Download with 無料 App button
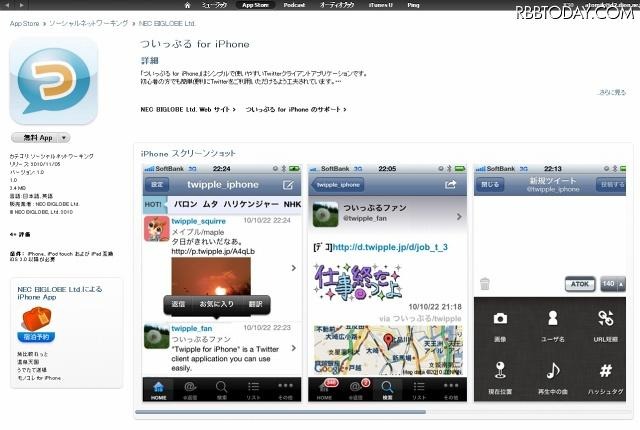Image resolution: width=640 pixels, height=430 pixels. tap(38, 138)
